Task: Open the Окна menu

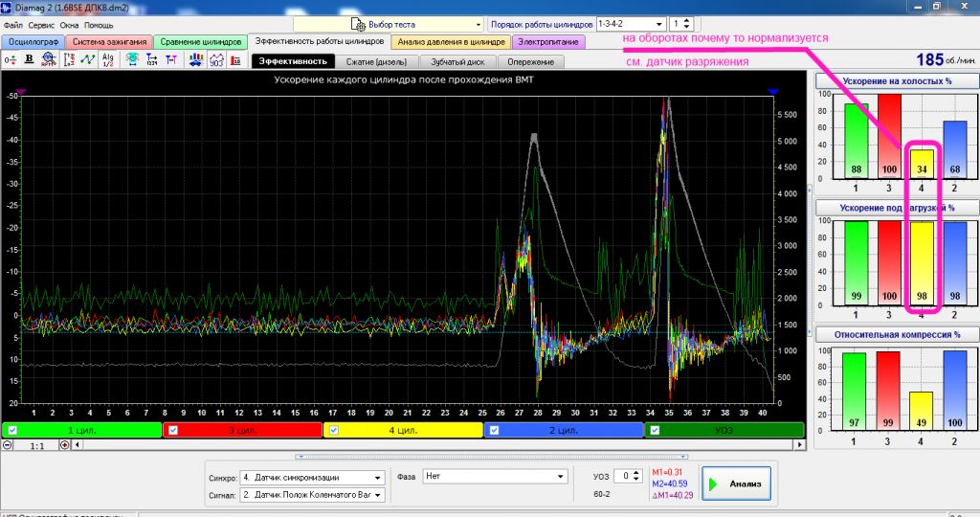Action: point(69,25)
